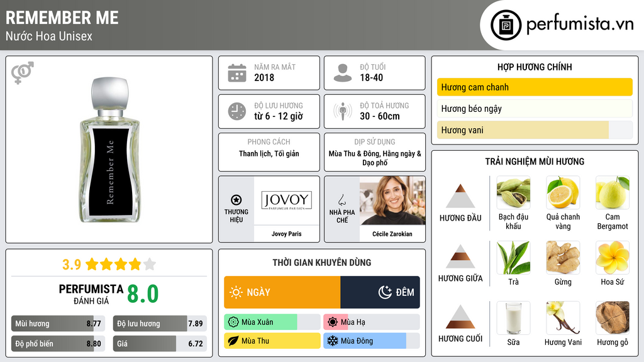This screenshot has height=362, width=644.
Task: Click the 3.9 star rating number
Action: point(72,265)
